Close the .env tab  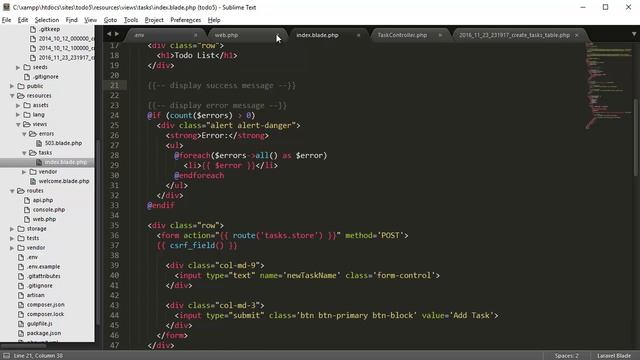coord(196,35)
